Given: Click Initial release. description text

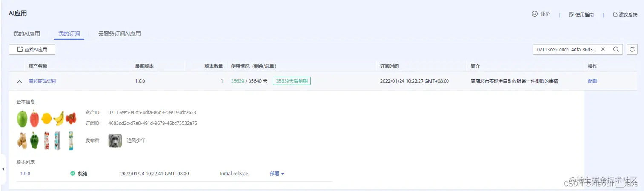Looking at the screenshot, I should pyautogui.click(x=234, y=174).
